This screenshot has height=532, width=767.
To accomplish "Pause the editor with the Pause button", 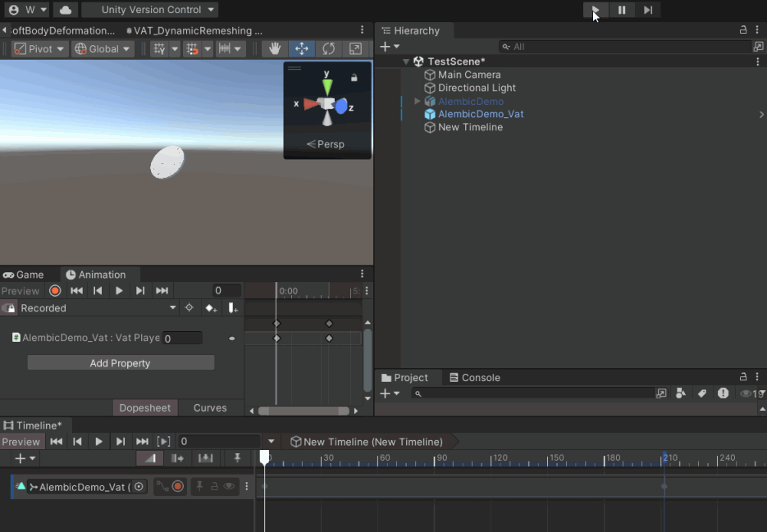I will pos(622,10).
